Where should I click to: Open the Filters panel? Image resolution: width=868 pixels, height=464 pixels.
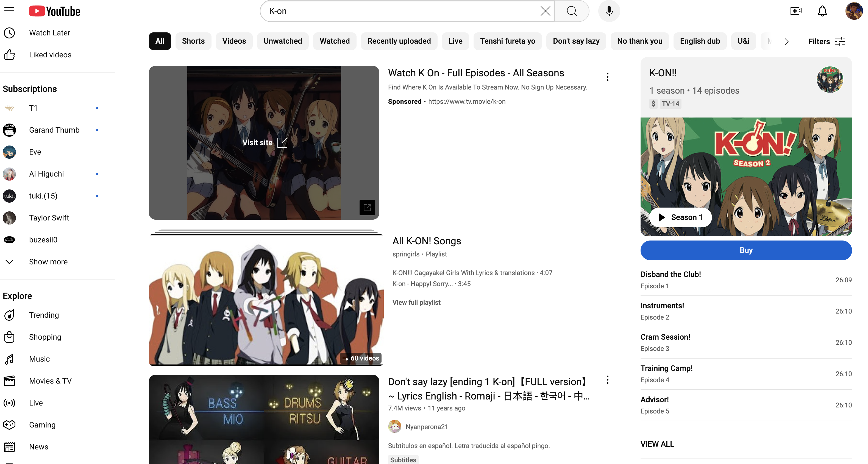(x=827, y=41)
